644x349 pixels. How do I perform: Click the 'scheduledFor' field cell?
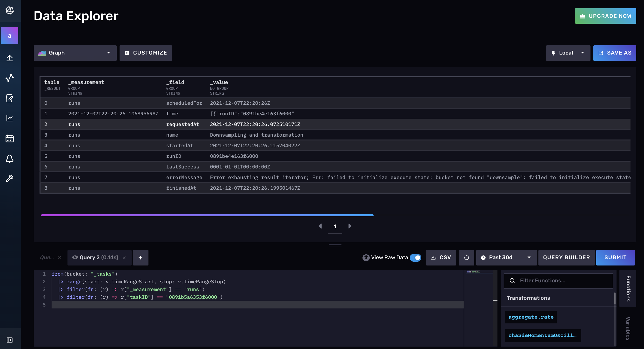[x=184, y=103]
